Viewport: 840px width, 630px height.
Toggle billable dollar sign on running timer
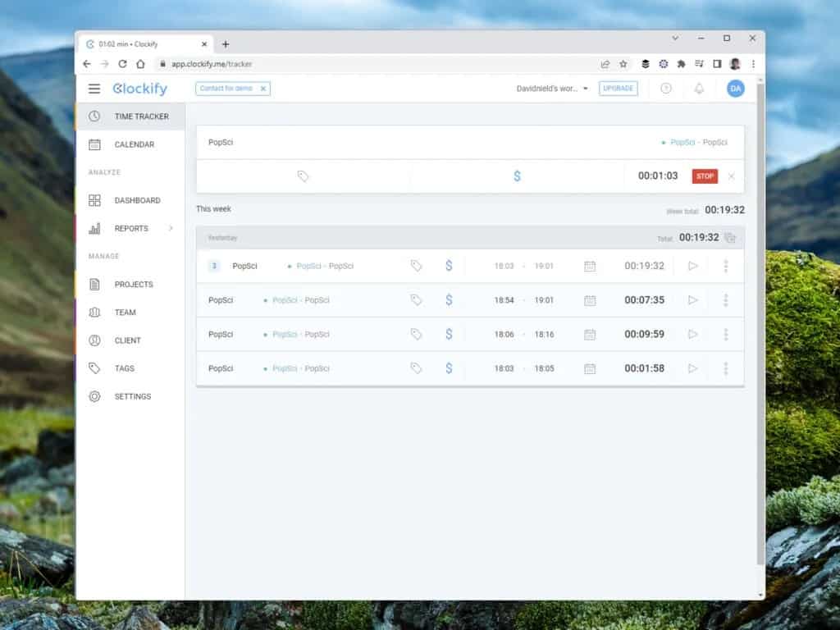pyautogui.click(x=517, y=176)
